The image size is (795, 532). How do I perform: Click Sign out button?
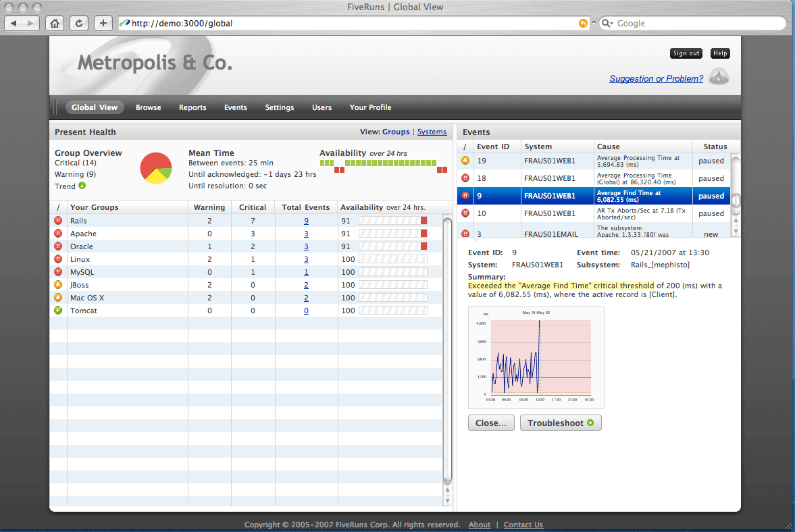pyautogui.click(x=686, y=53)
